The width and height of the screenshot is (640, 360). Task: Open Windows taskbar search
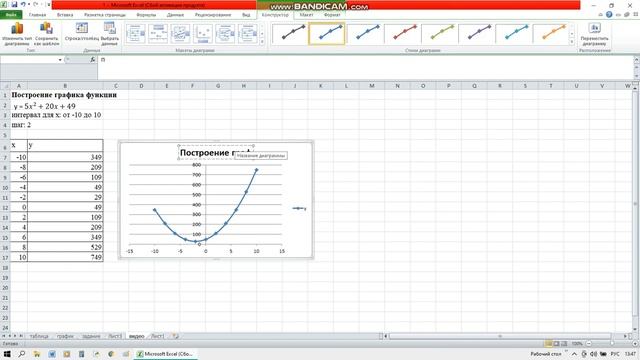point(22,354)
